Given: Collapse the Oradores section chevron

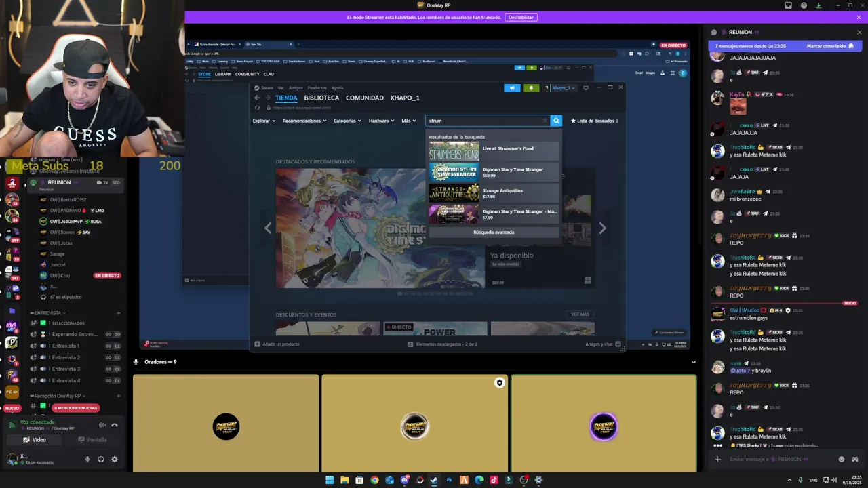Looking at the screenshot, I should coord(693,362).
